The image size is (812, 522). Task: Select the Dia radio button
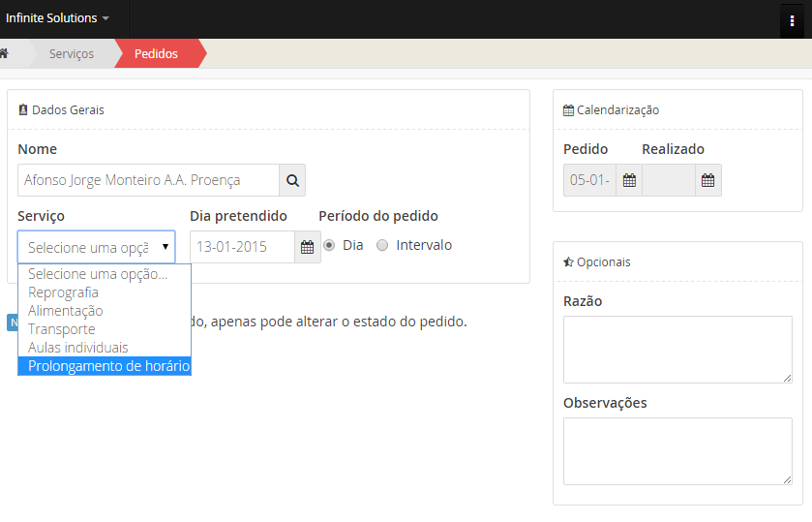[330, 246]
